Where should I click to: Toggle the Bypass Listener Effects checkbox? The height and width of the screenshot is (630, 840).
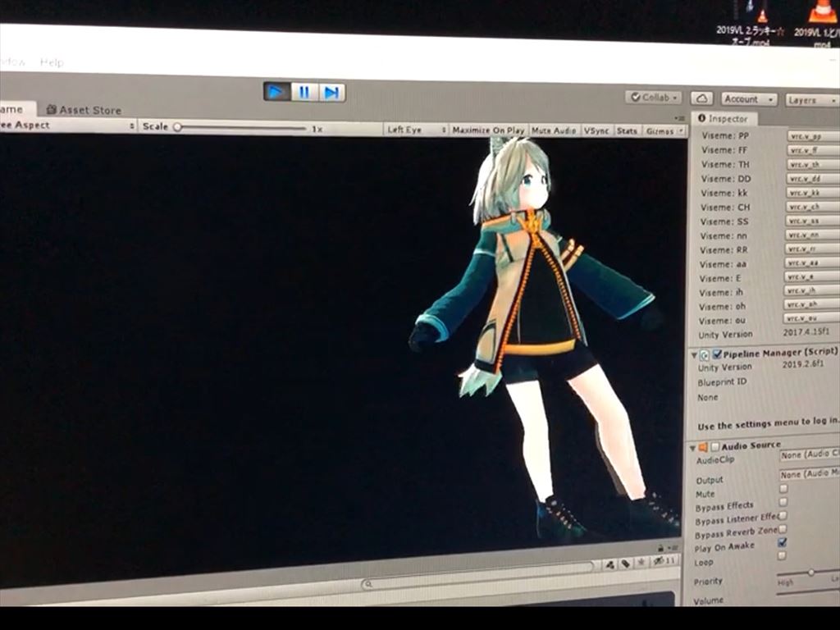pyautogui.click(x=783, y=515)
